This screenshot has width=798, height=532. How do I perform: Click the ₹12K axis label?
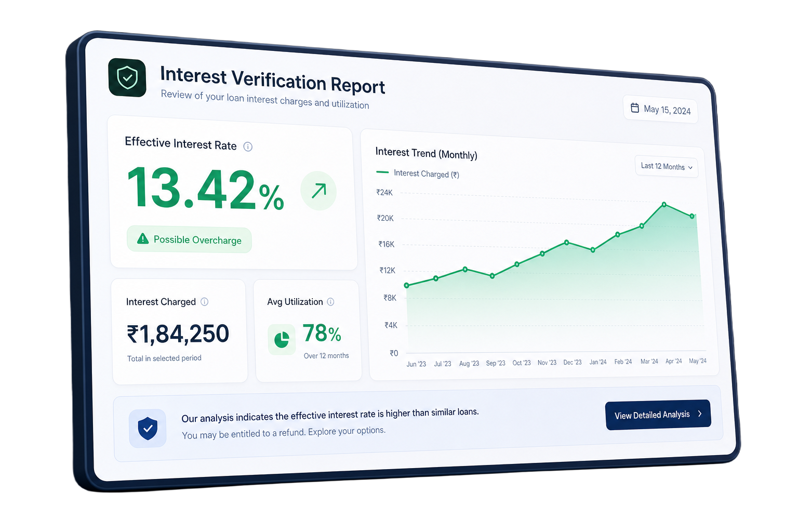click(x=387, y=270)
